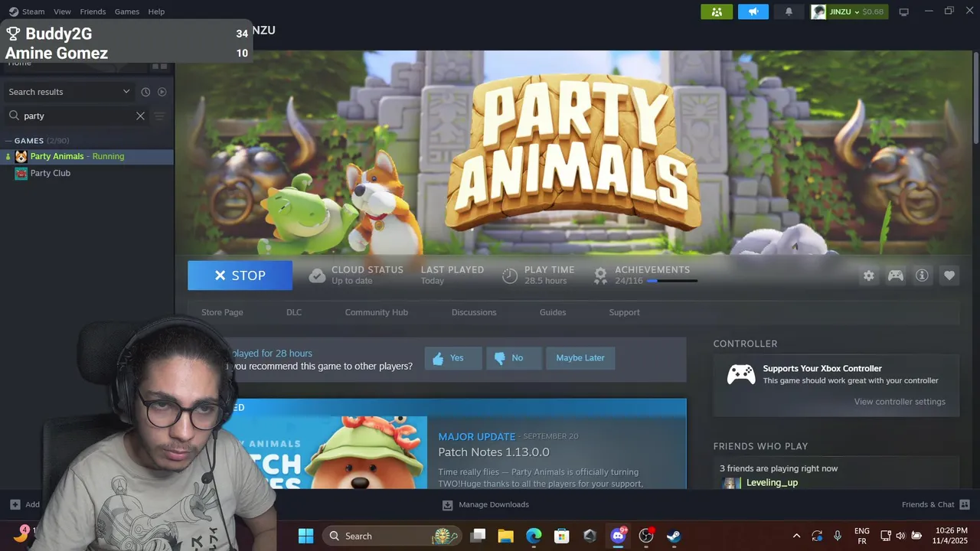Image resolution: width=980 pixels, height=551 pixels.
Task: Open the Steam friends group button
Action: pyautogui.click(x=717, y=11)
